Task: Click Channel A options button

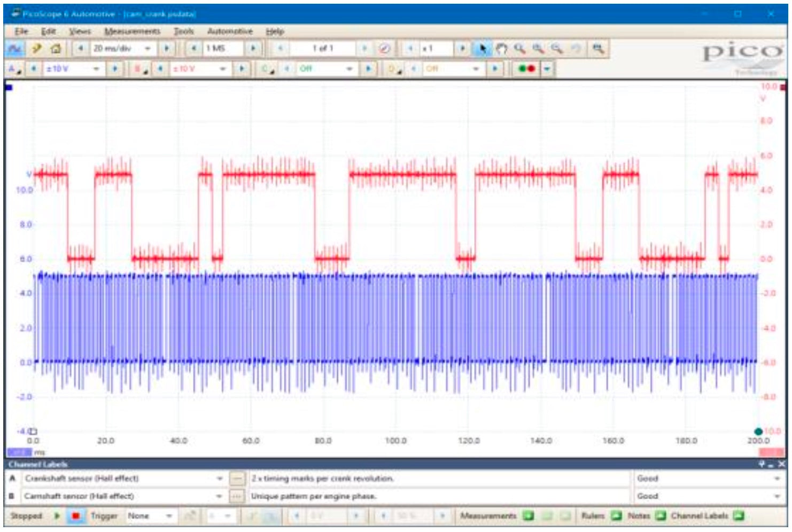Action: (x=14, y=69)
